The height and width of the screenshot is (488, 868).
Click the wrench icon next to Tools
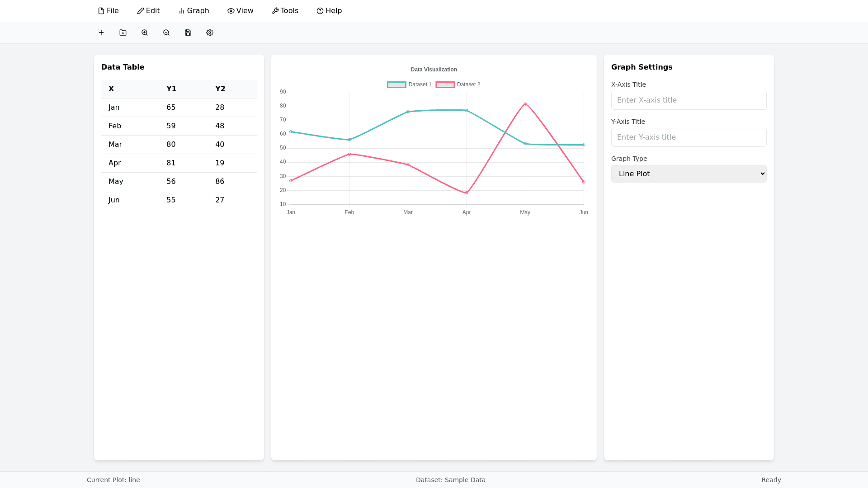pyautogui.click(x=275, y=10)
